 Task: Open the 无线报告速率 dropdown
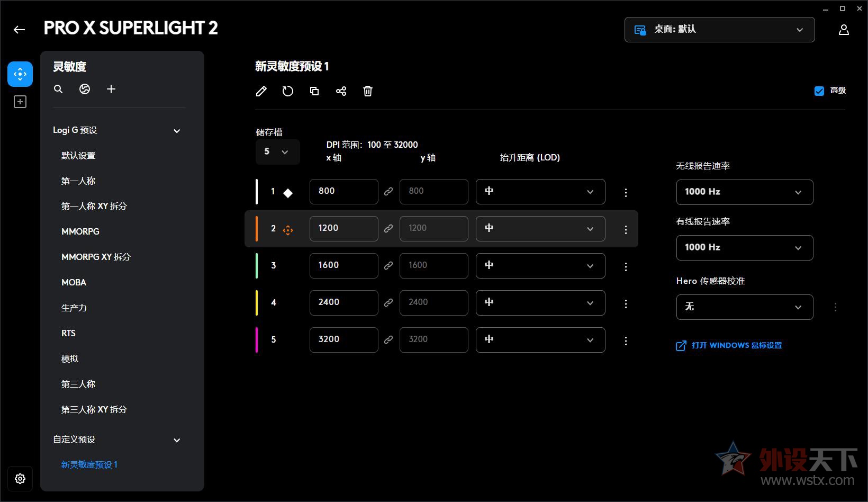tap(745, 192)
